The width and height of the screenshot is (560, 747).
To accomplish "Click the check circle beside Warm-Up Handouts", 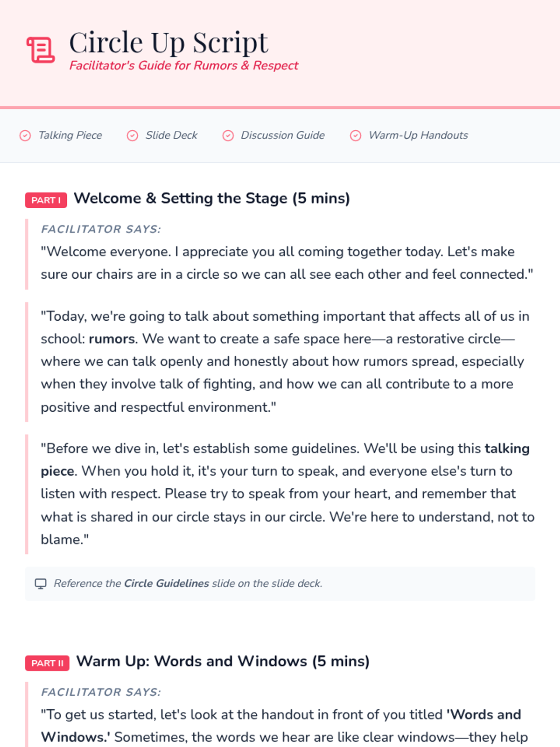I will pyautogui.click(x=356, y=135).
